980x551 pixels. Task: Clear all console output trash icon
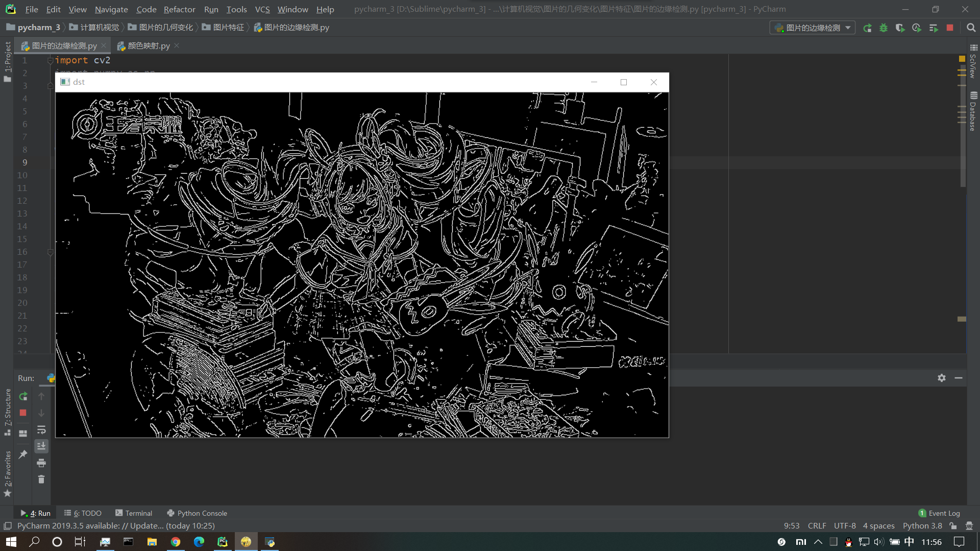pyautogui.click(x=41, y=479)
